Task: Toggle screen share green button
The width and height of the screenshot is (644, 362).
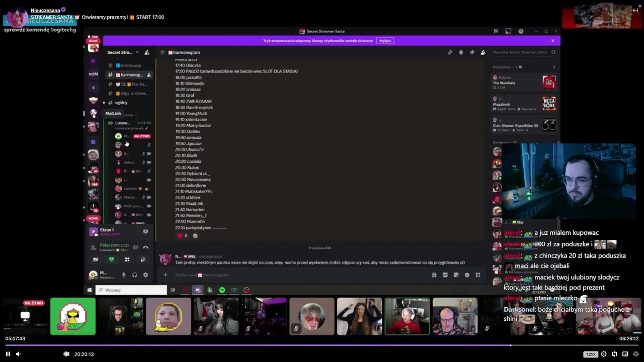Action: click(111, 259)
